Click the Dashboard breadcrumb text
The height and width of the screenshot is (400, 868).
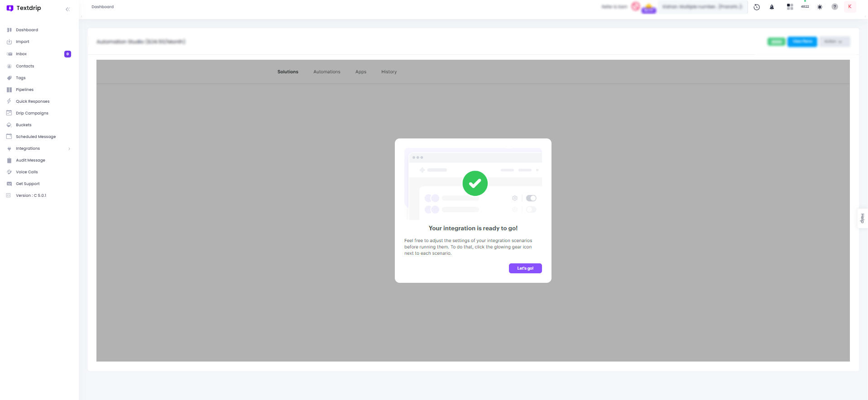click(103, 7)
